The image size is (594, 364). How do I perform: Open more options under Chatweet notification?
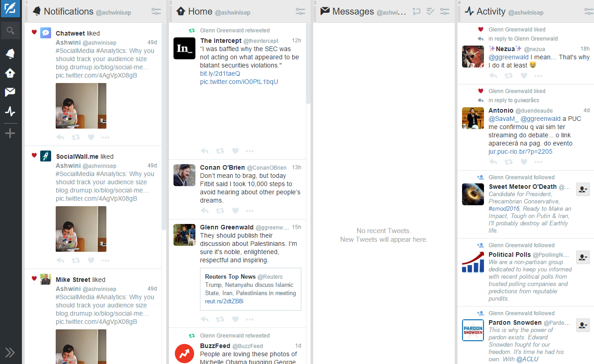point(105,137)
